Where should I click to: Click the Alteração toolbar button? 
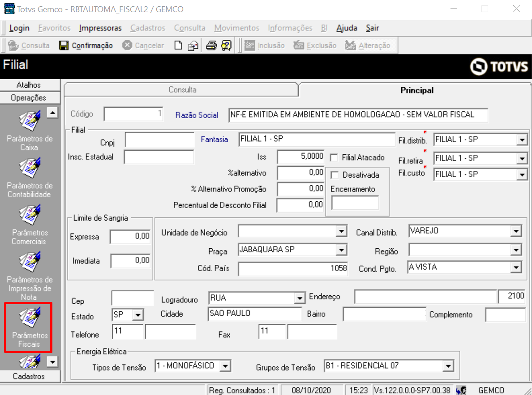368,46
